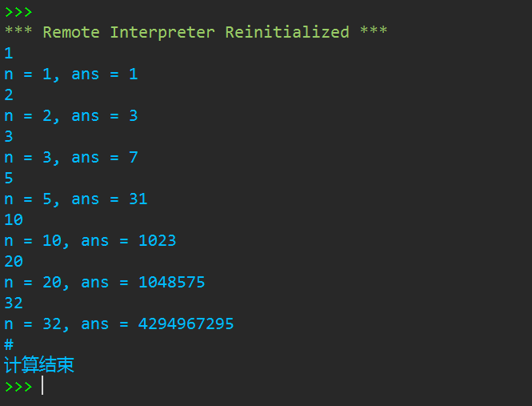This screenshot has width=532, height=406.
Task: Select the output "n = 2, ans = 3"
Action: coord(70,115)
